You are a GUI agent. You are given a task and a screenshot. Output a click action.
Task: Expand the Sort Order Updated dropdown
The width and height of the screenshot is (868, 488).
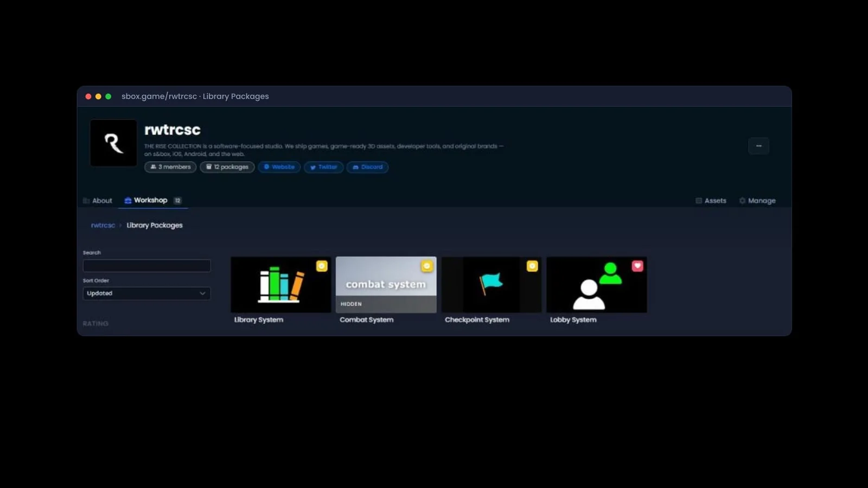146,293
